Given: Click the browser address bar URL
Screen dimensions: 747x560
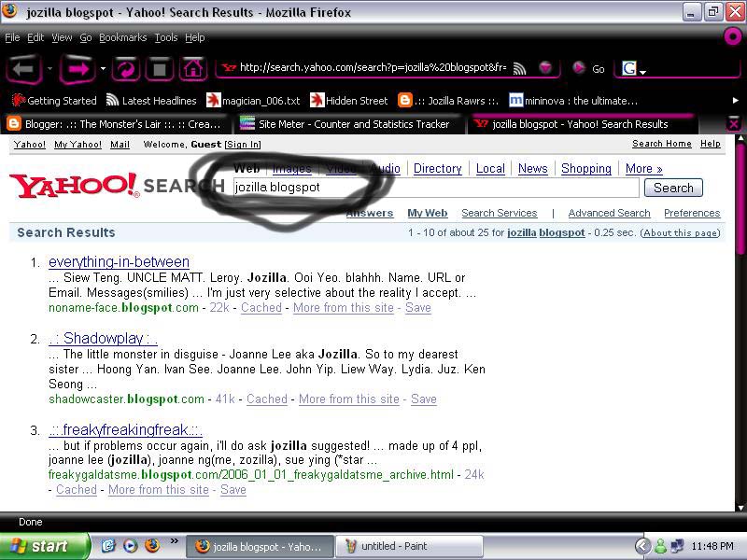Looking at the screenshot, I should [x=373, y=67].
